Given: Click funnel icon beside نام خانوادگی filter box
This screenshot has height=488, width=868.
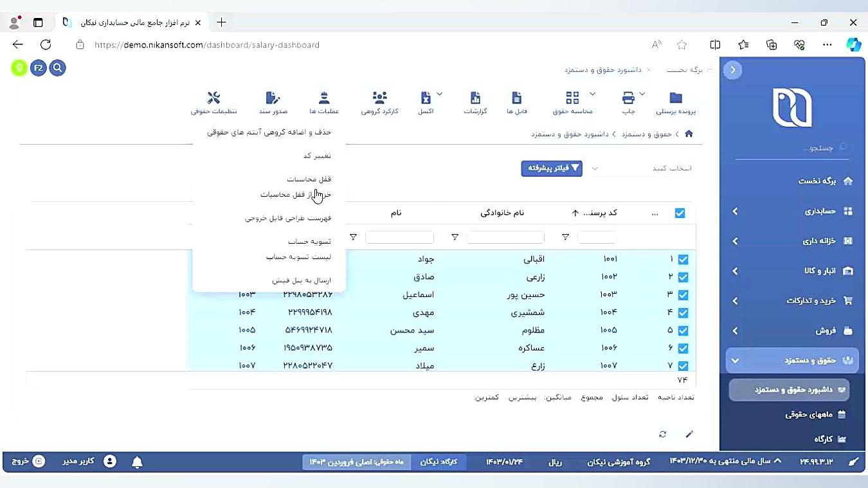Looking at the screenshot, I should [x=455, y=237].
